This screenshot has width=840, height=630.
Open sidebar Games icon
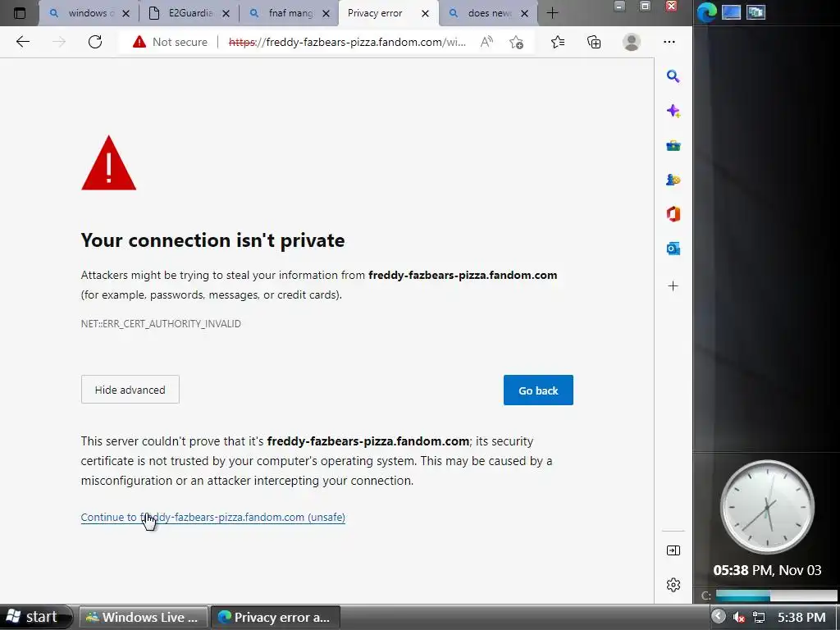click(x=673, y=180)
